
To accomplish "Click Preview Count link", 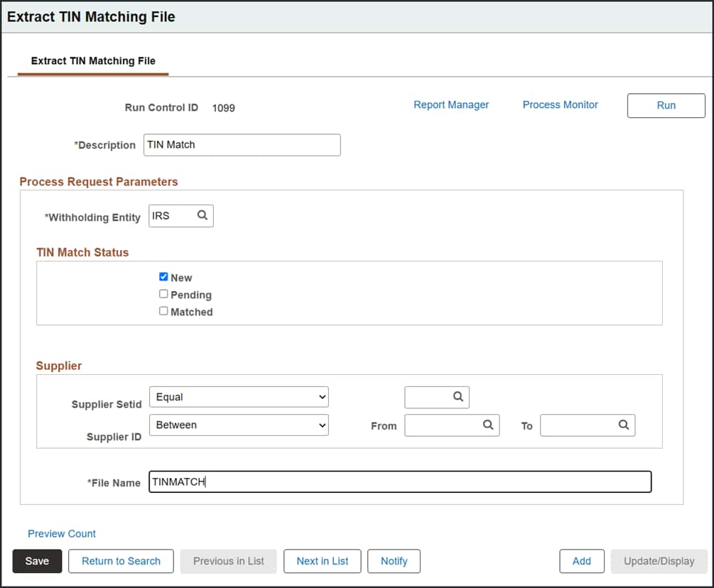I will coord(62,533).
